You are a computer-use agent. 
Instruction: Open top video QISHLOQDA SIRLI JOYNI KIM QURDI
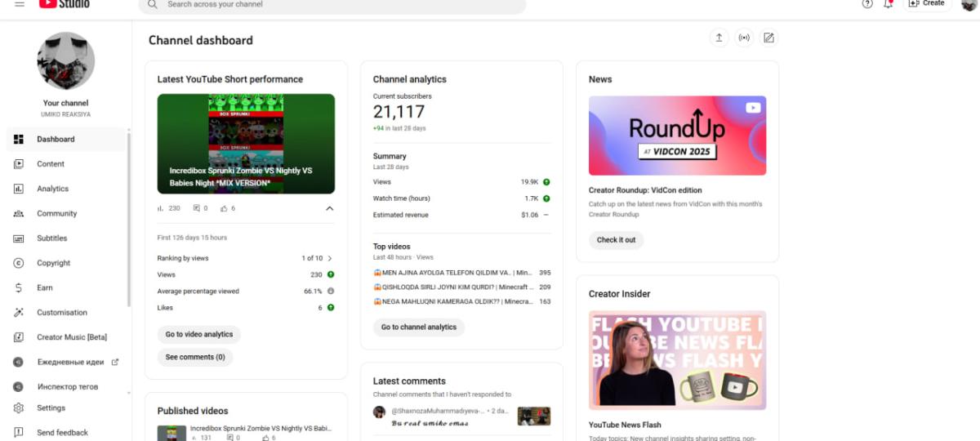(x=453, y=287)
